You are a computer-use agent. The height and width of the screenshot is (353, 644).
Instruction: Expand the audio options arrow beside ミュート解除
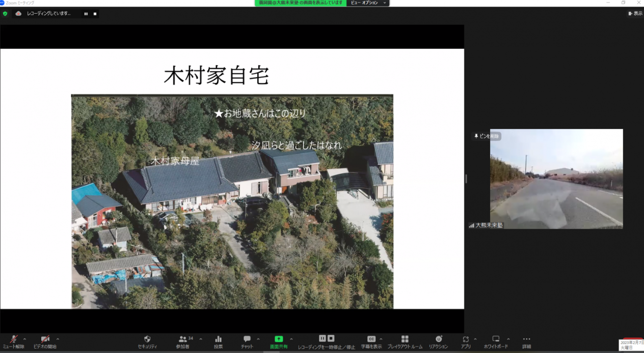pos(25,339)
